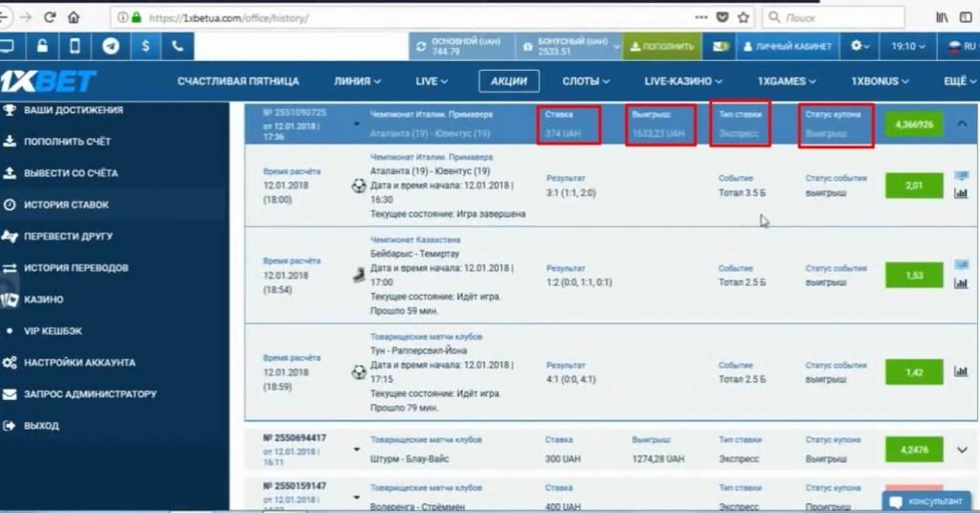Open Настройки аккаунта in sidebar
This screenshot has height=513, width=980.
click(x=79, y=363)
